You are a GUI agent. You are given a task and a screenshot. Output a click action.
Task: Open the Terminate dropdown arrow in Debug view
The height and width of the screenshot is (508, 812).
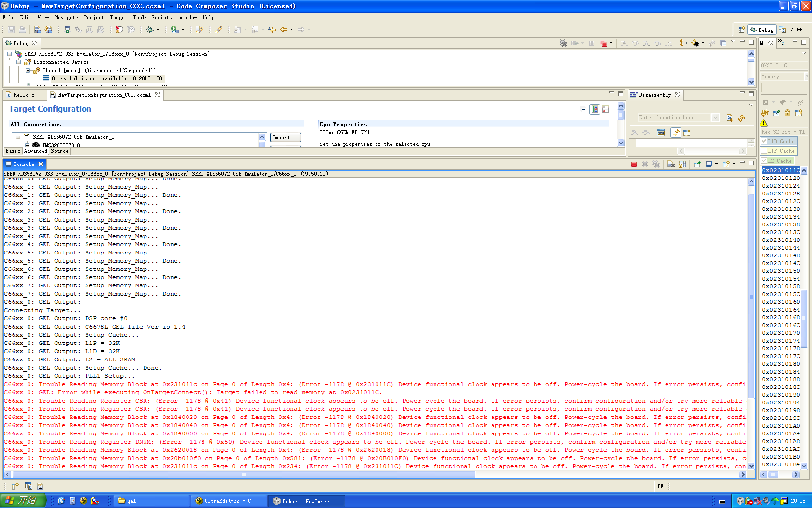[611, 43]
